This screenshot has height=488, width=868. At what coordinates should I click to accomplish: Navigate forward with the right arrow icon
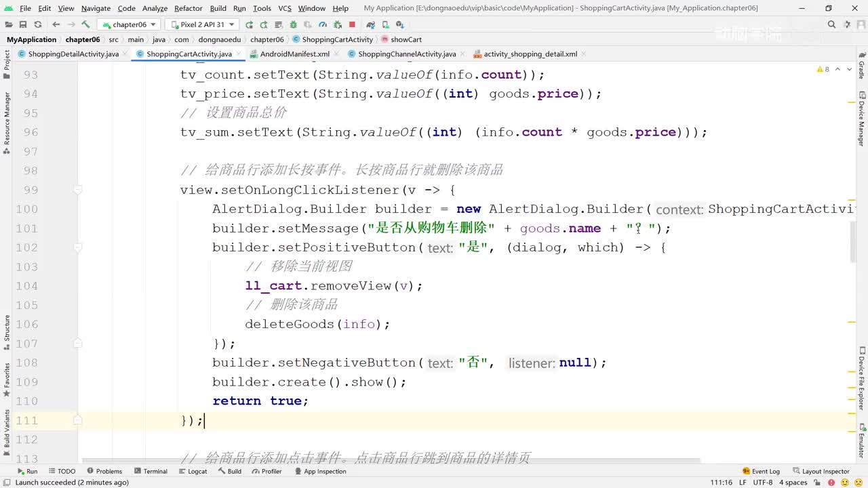[71, 24]
